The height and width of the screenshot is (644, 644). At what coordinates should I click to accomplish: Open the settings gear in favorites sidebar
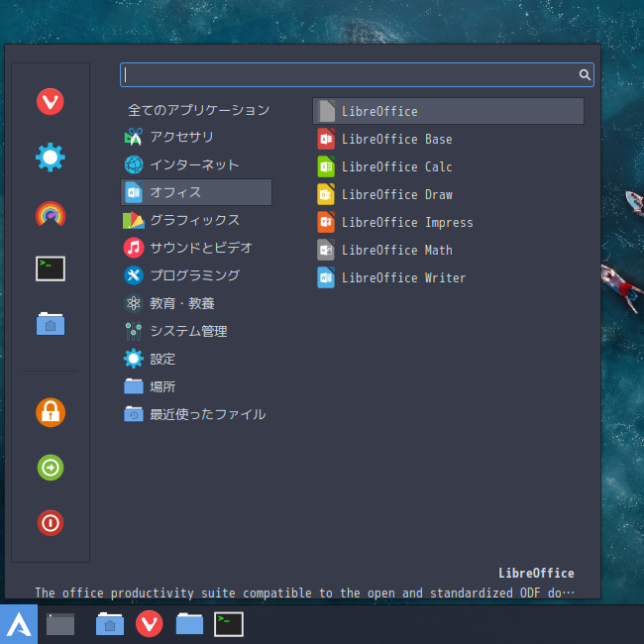pos(51,158)
